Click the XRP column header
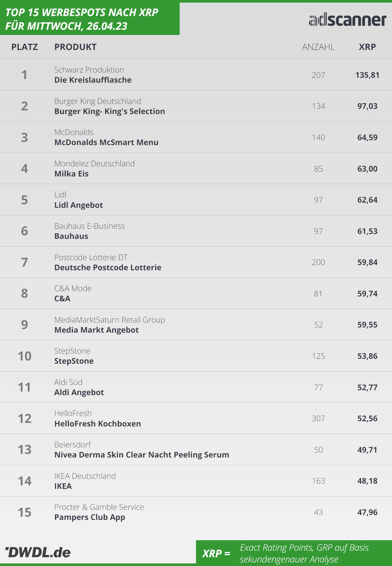This screenshot has width=392, height=566. coord(367,47)
